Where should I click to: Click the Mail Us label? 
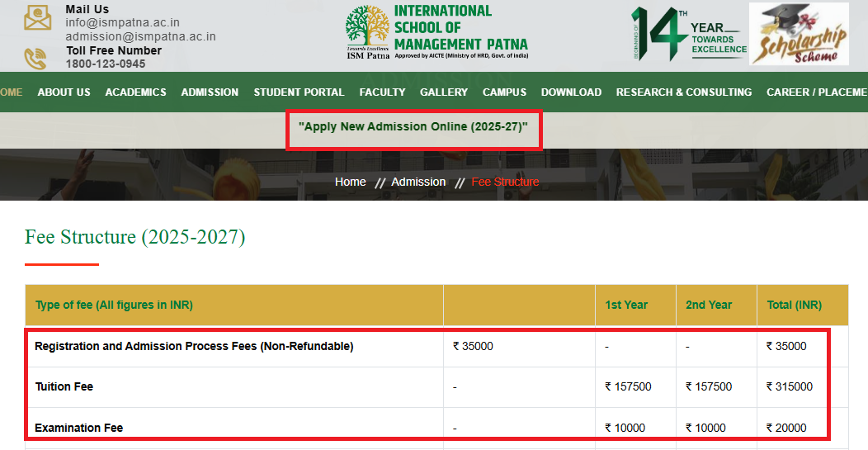click(87, 9)
